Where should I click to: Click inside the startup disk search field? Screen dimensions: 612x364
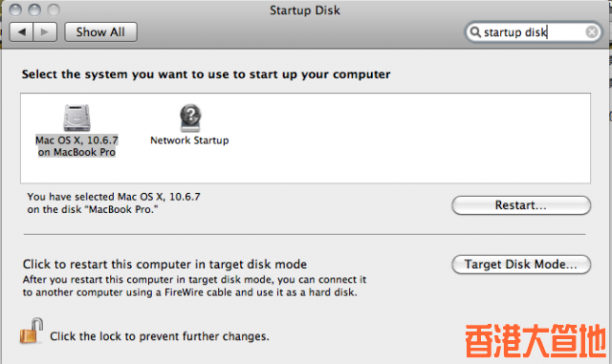pyautogui.click(x=533, y=32)
